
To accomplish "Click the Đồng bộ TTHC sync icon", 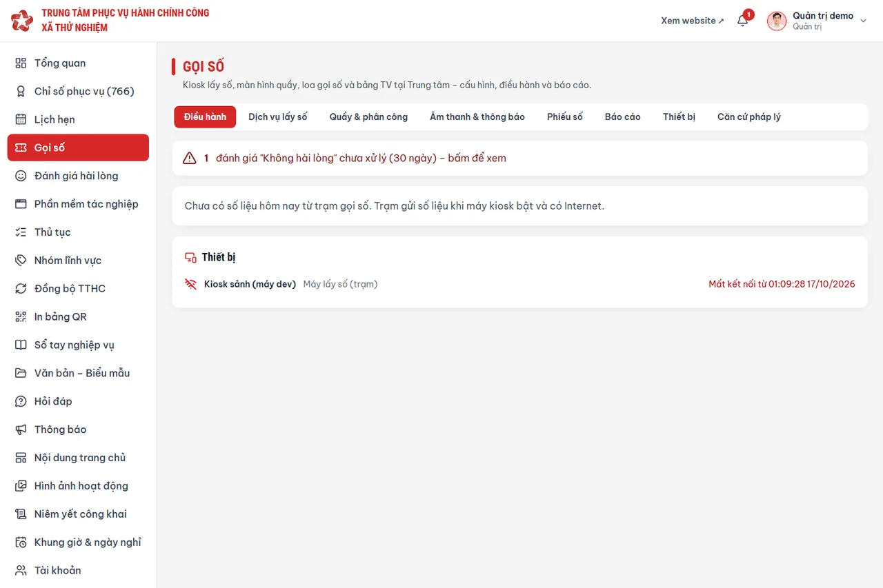I will click(21, 289).
